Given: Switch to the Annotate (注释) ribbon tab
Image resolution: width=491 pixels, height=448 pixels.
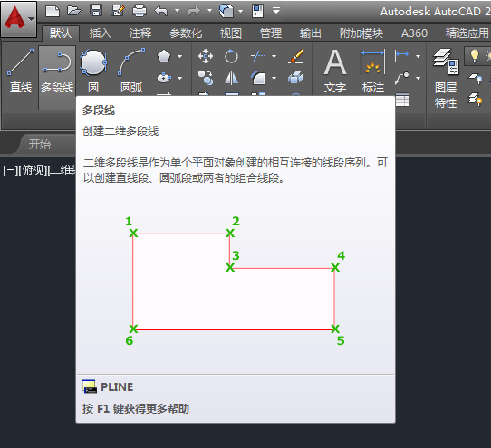Looking at the screenshot, I should pos(140,33).
